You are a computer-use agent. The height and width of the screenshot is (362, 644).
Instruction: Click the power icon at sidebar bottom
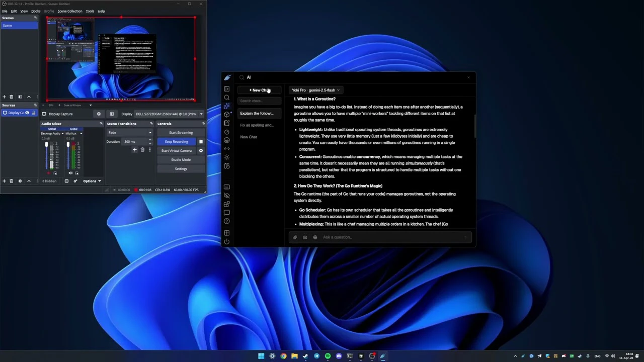[x=226, y=242]
